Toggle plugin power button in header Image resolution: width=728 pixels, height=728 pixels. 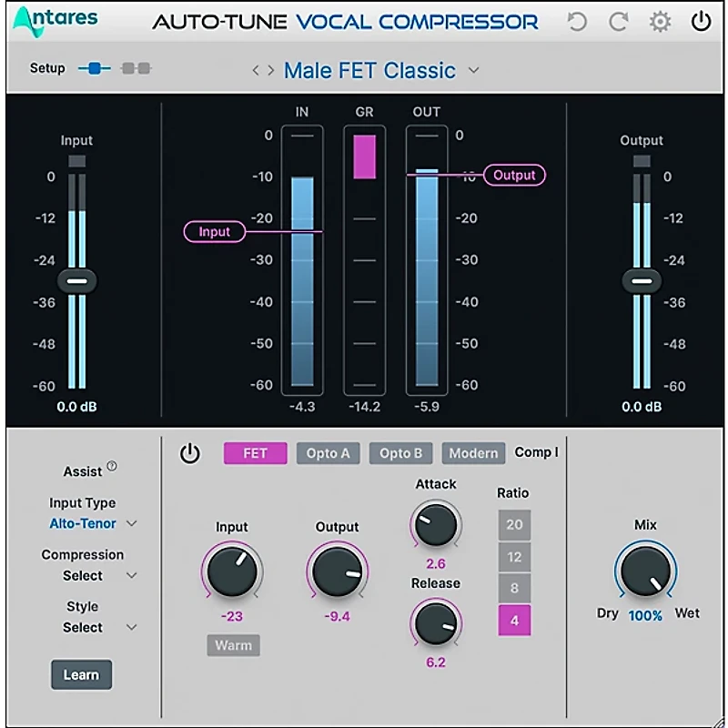pyautogui.click(x=701, y=21)
